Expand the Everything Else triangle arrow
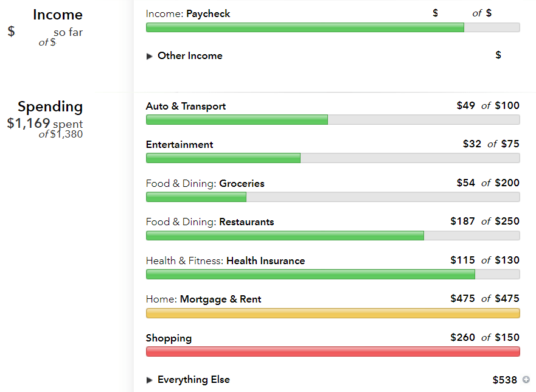536x392 pixels. coord(149,380)
